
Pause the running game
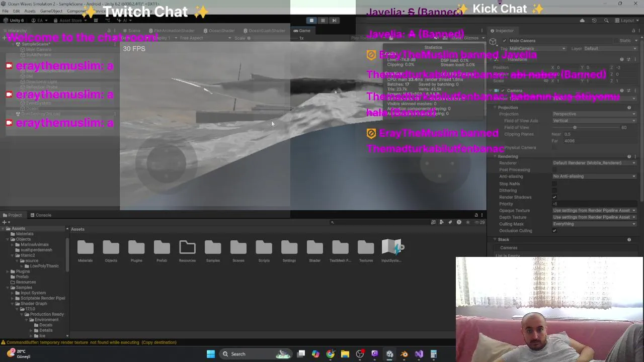click(x=323, y=21)
